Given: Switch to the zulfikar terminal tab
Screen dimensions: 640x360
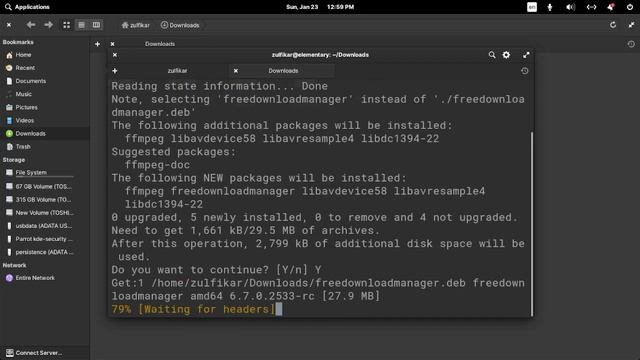Looking at the screenshot, I should click(178, 71).
